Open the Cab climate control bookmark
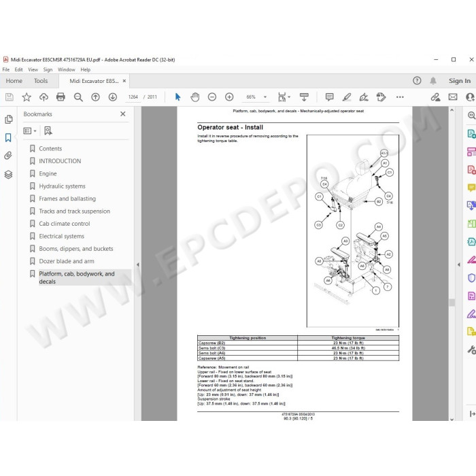Image resolution: width=476 pixels, height=476 pixels. 65,224
